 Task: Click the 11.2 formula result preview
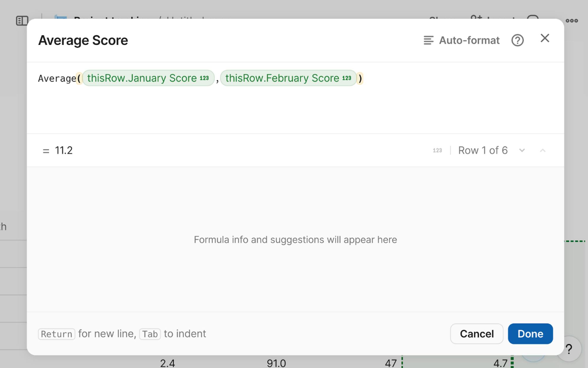(64, 150)
